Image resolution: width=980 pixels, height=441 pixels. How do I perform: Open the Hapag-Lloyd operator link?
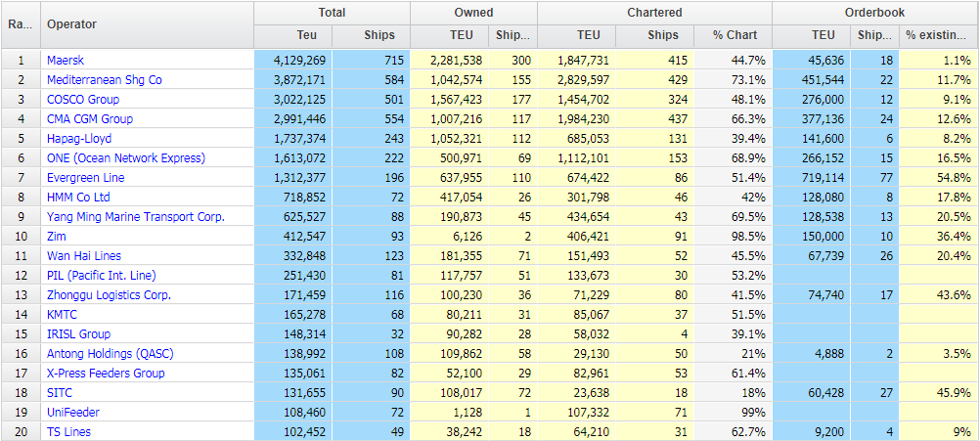(x=79, y=139)
